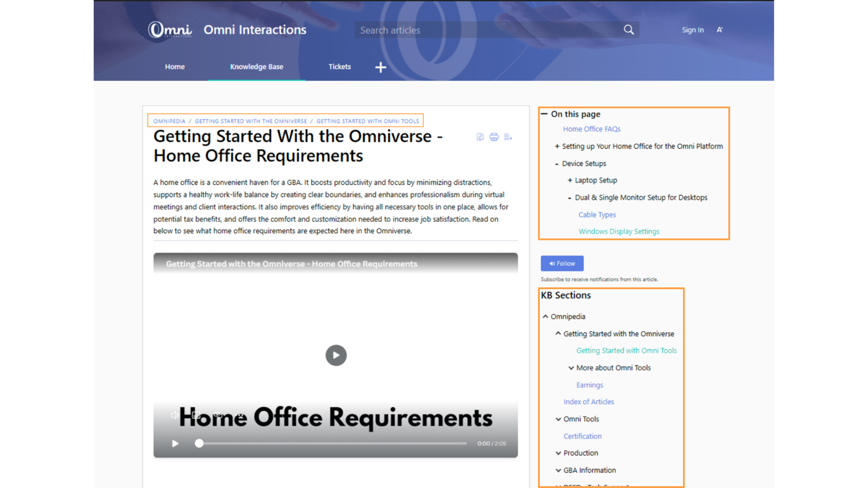The height and width of the screenshot is (488, 868).
Task: Expand Setting up Your Home Office section
Action: tap(557, 146)
